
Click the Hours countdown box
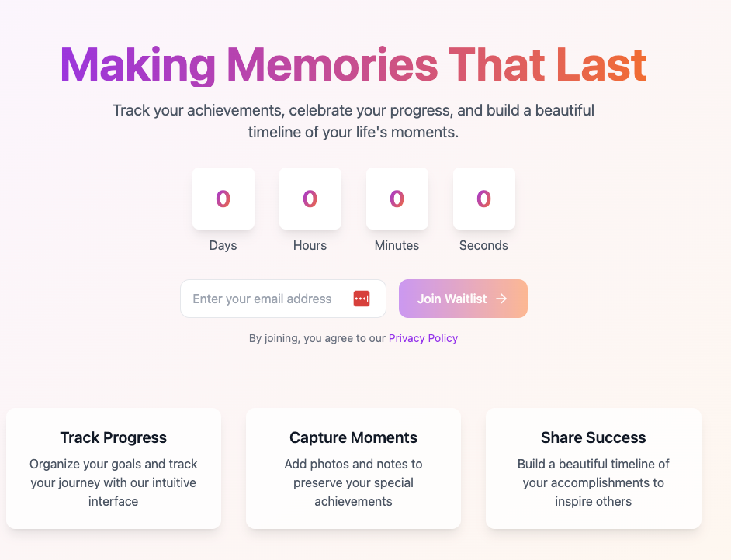tap(310, 199)
